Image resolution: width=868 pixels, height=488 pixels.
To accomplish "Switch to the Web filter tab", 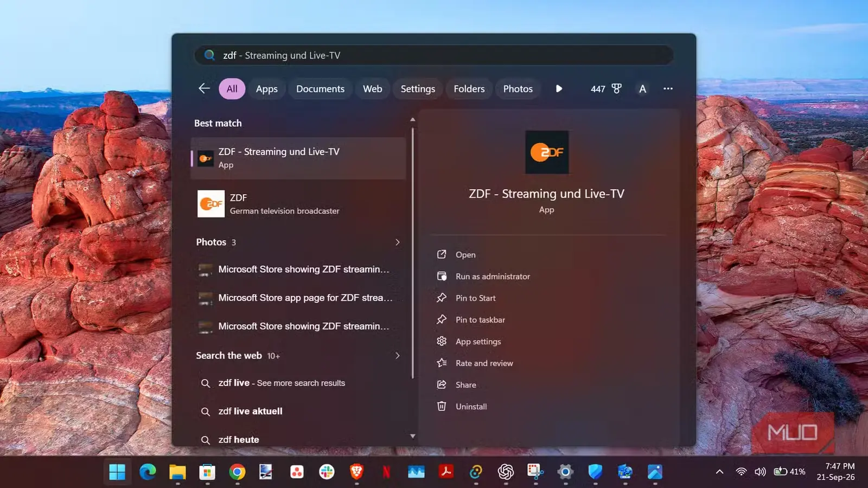I will coord(373,89).
